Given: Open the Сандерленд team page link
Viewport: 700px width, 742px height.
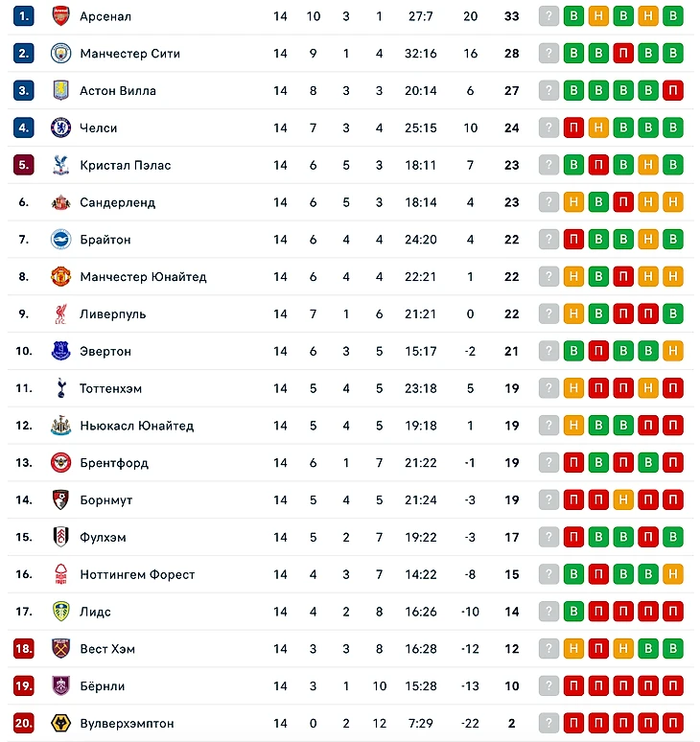Looking at the screenshot, I should (x=118, y=202).
